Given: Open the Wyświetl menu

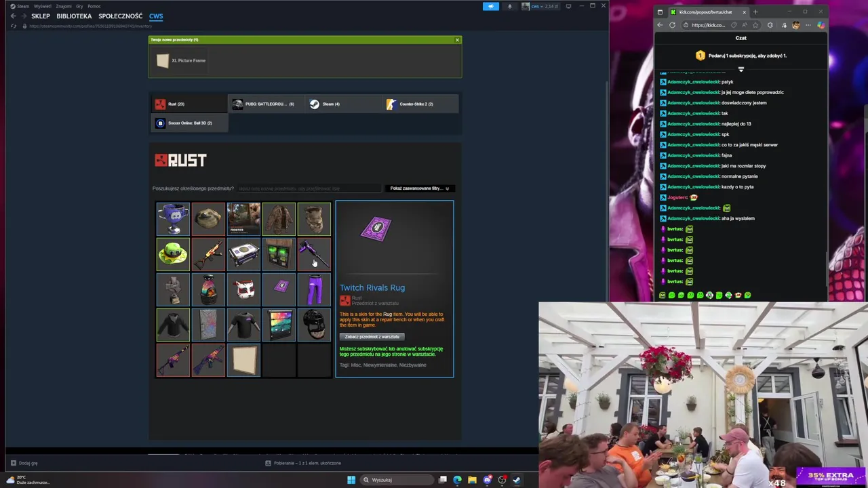Looking at the screenshot, I should [42, 6].
